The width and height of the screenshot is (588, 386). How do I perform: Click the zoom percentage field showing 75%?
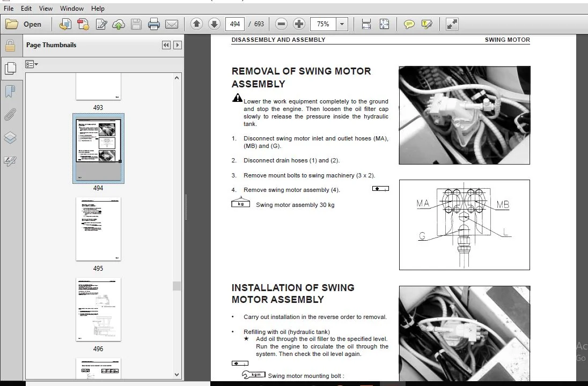pos(324,24)
